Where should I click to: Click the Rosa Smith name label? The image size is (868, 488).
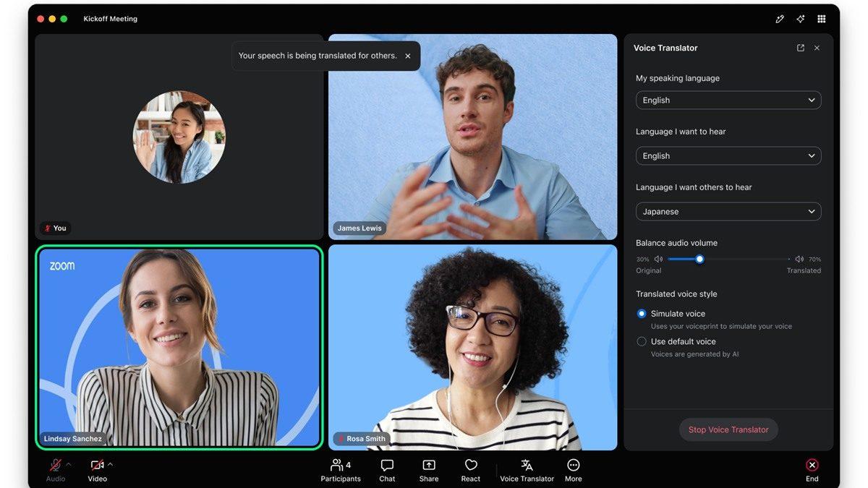tap(362, 439)
